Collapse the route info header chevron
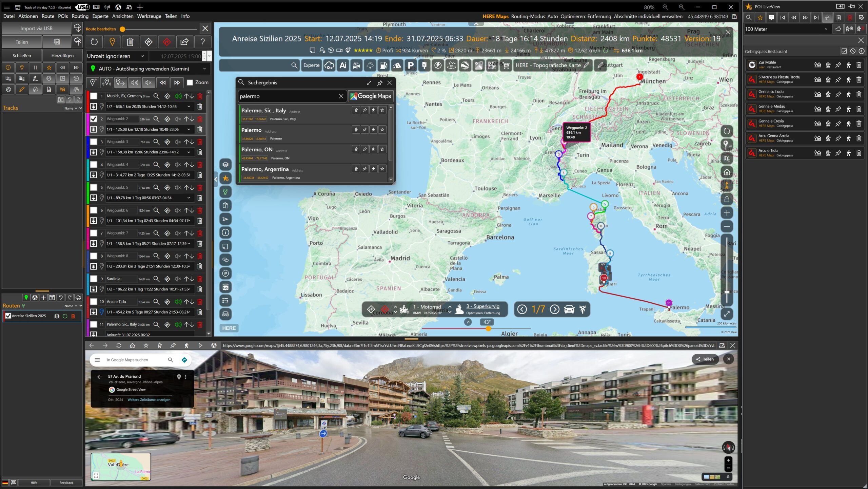 476,24
